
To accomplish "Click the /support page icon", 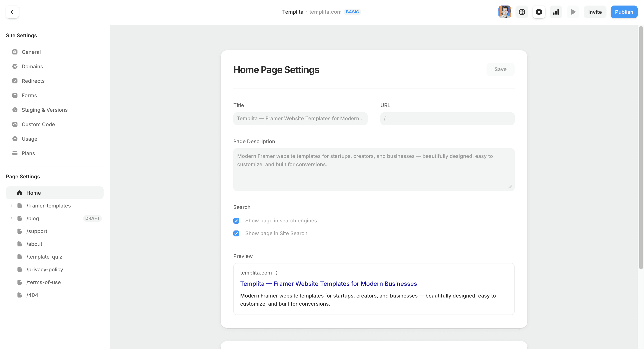I will point(20,231).
